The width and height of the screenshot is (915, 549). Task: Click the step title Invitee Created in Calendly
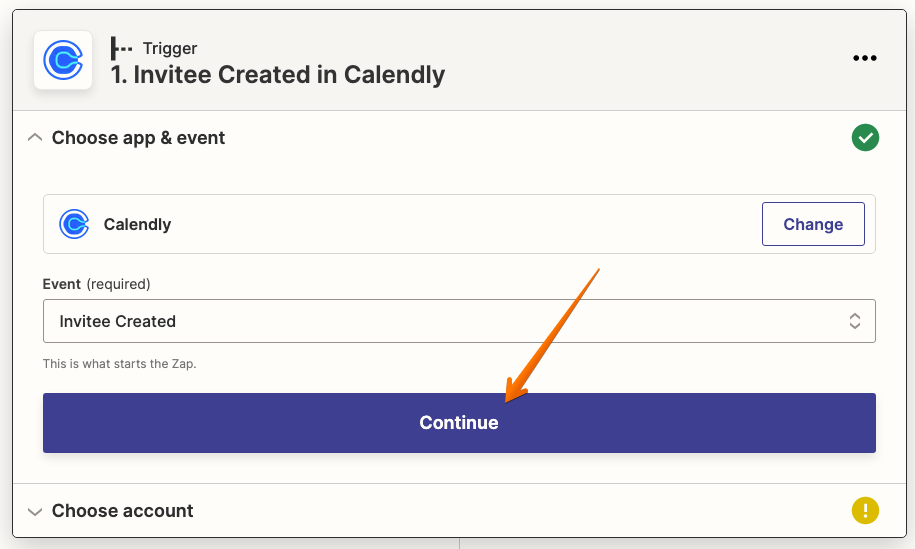pos(278,75)
